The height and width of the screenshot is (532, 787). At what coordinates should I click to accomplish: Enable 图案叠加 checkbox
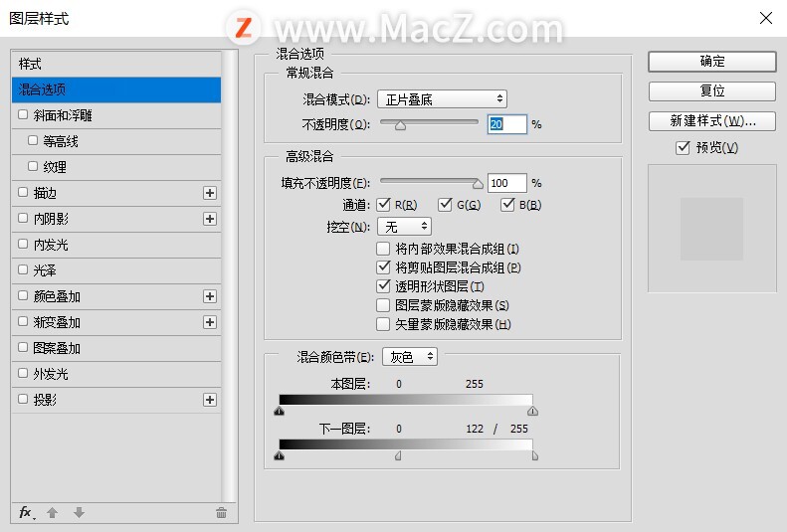[x=23, y=347]
